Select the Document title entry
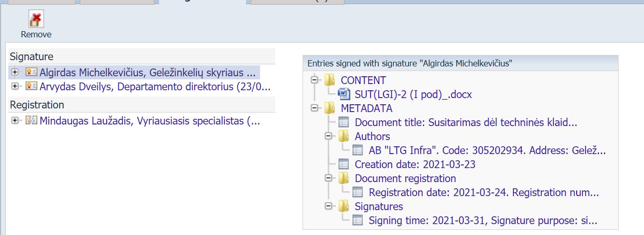 click(x=466, y=122)
